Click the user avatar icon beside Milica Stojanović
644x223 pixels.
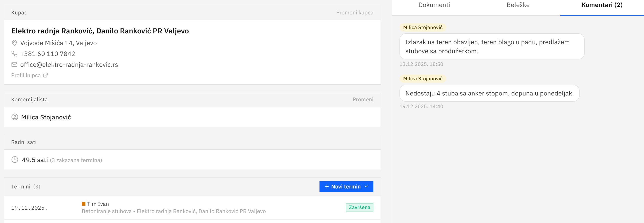15,117
